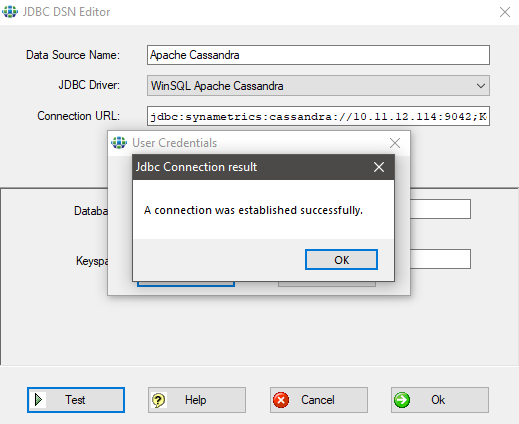Screen dimensions: 519x424
Task: Click the Keyspace input field
Action: (x=440, y=259)
